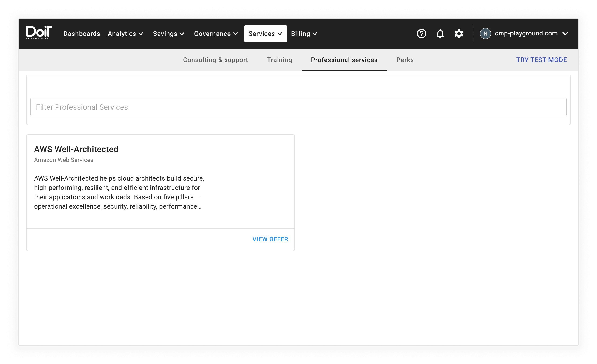The image size is (597, 364).
Task: Switch to the Training tab
Action: [x=279, y=60]
